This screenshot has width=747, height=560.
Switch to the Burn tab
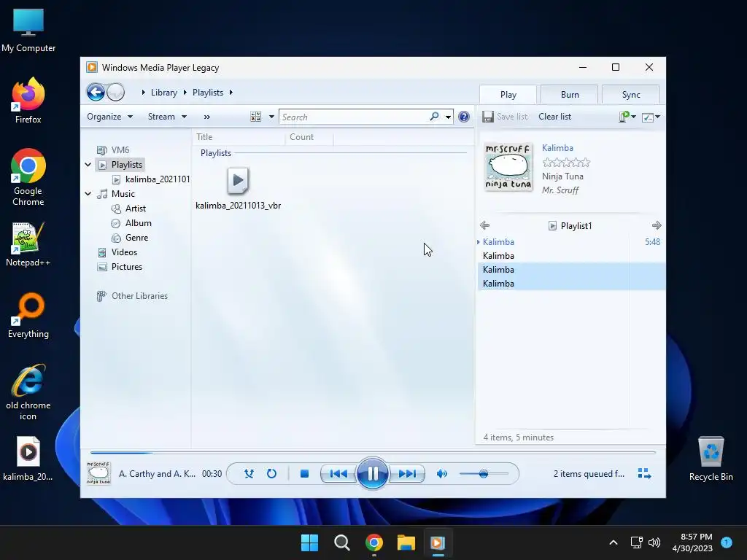[x=570, y=95]
